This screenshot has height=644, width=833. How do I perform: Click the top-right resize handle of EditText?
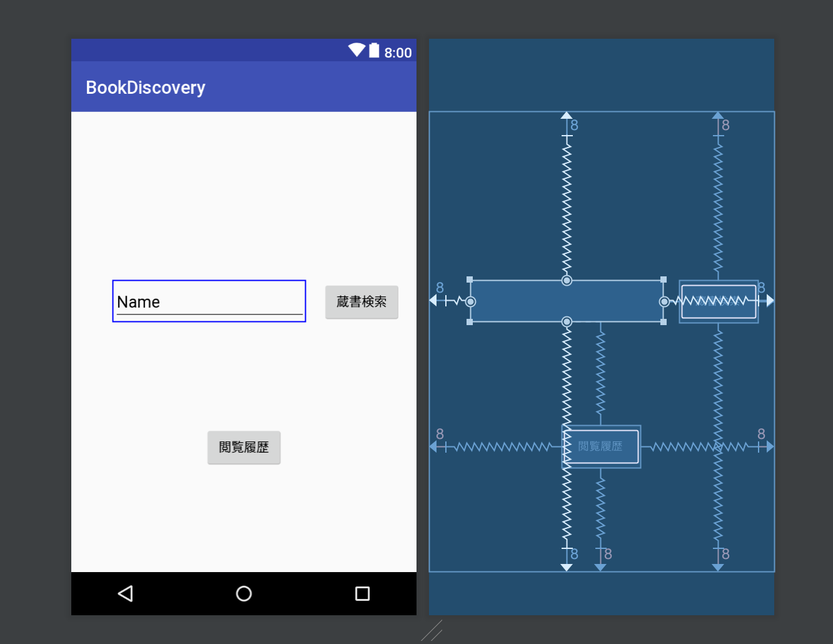tap(664, 279)
